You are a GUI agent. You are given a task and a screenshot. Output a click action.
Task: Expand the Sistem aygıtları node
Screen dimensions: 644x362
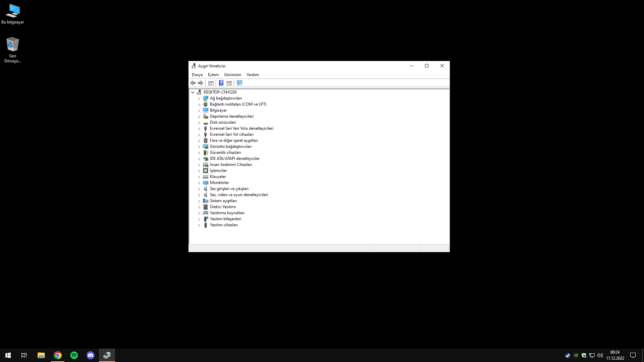point(199,201)
